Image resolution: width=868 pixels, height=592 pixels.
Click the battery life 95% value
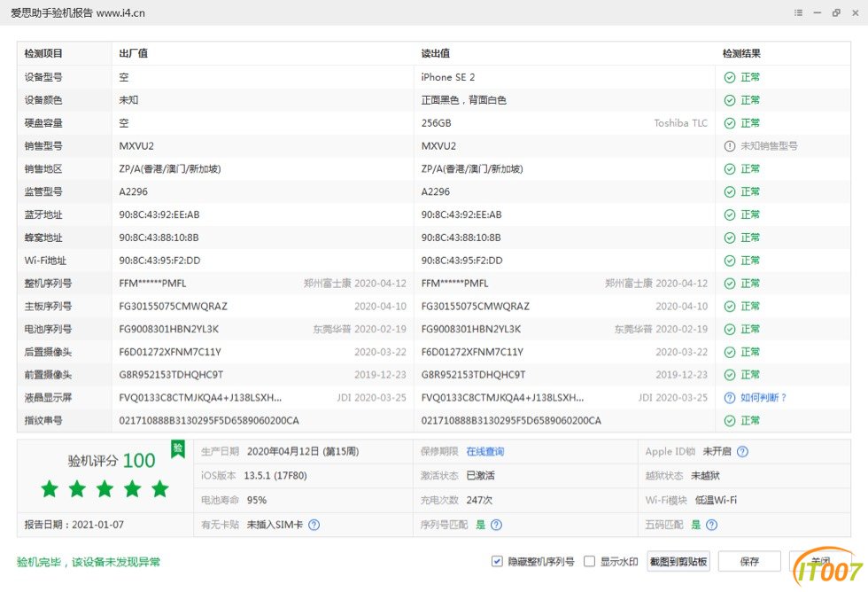click(256, 500)
